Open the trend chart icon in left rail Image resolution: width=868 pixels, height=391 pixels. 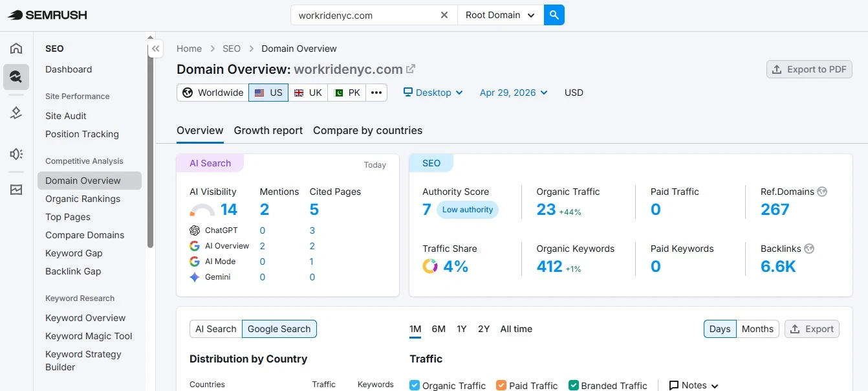[x=16, y=190]
